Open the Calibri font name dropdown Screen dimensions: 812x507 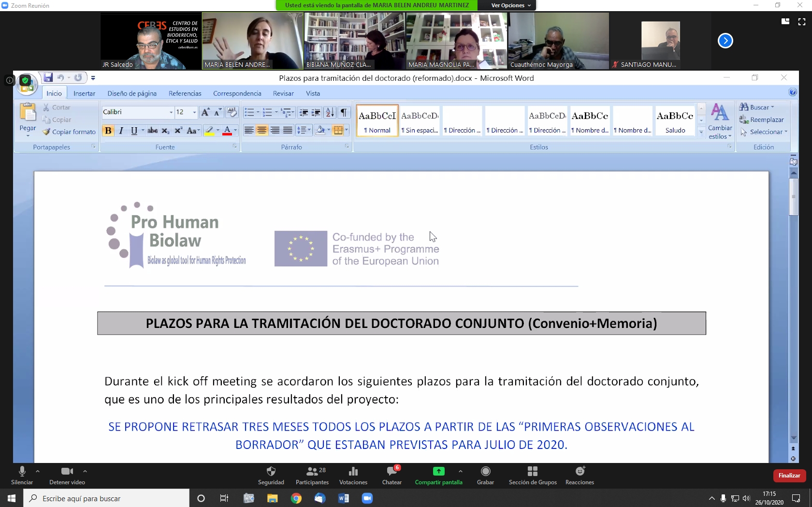(171, 112)
